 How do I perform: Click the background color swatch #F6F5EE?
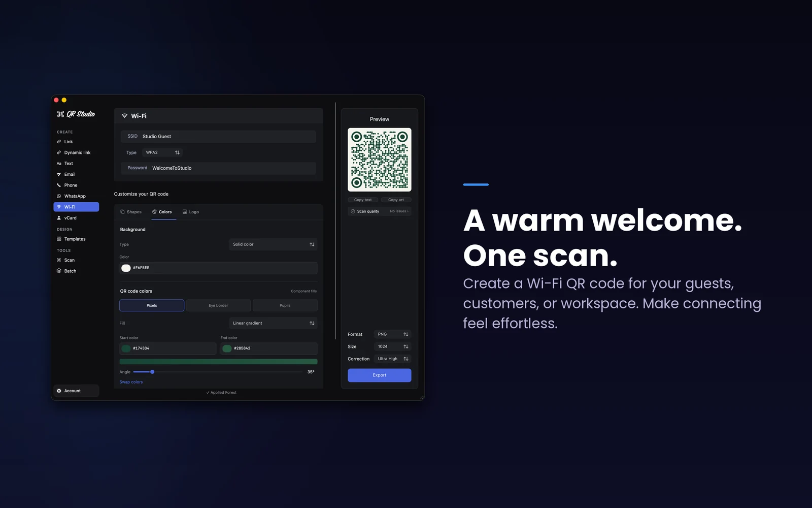pyautogui.click(x=126, y=268)
